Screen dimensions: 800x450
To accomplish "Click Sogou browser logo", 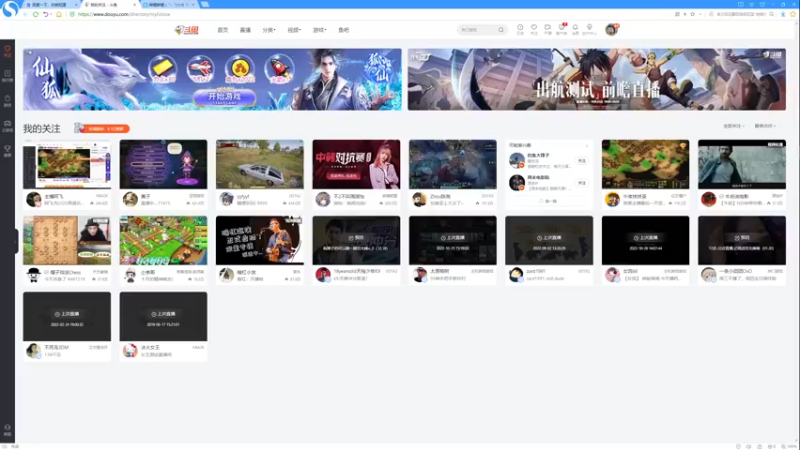I will (x=10, y=9).
